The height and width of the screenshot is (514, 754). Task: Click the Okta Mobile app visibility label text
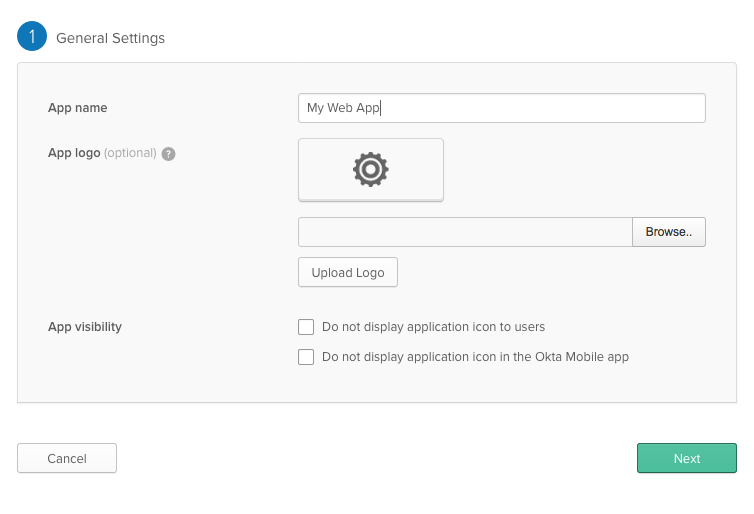click(x=475, y=357)
